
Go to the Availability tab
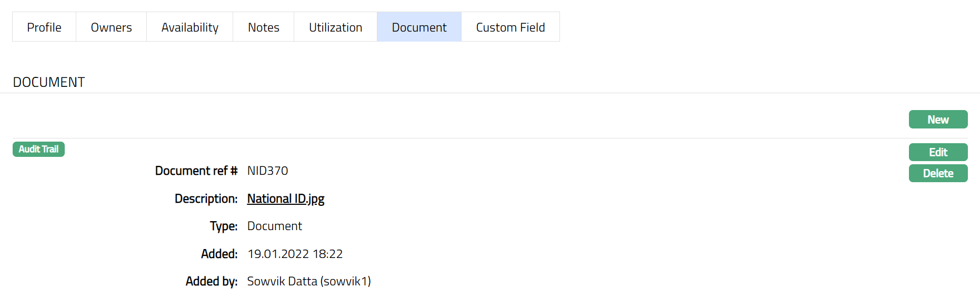(x=189, y=27)
